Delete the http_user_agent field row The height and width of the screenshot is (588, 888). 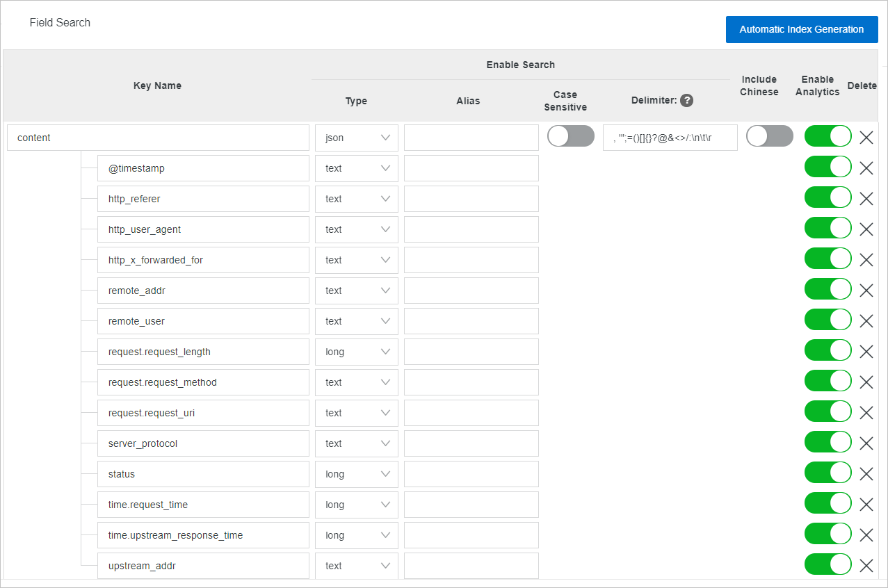(866, 229)
